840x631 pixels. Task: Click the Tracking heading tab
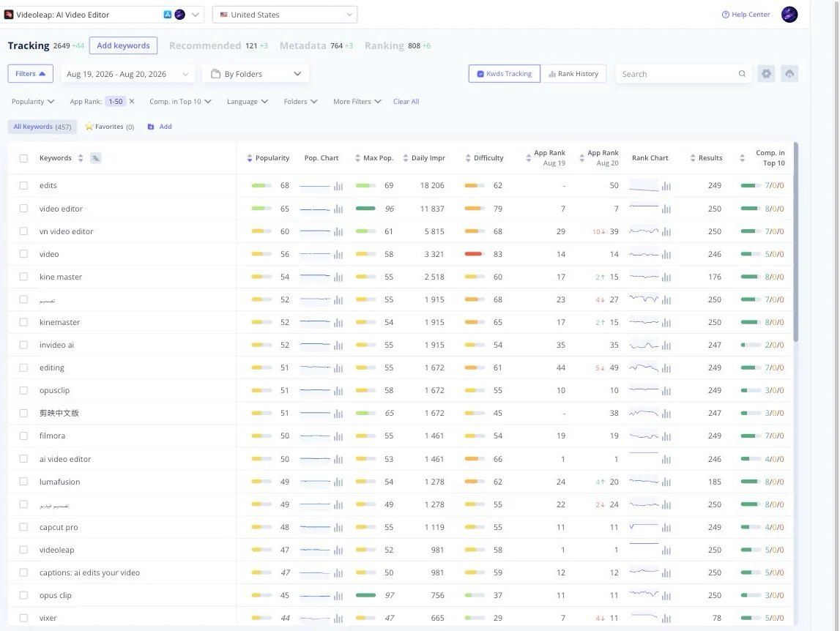click(29, 45)
